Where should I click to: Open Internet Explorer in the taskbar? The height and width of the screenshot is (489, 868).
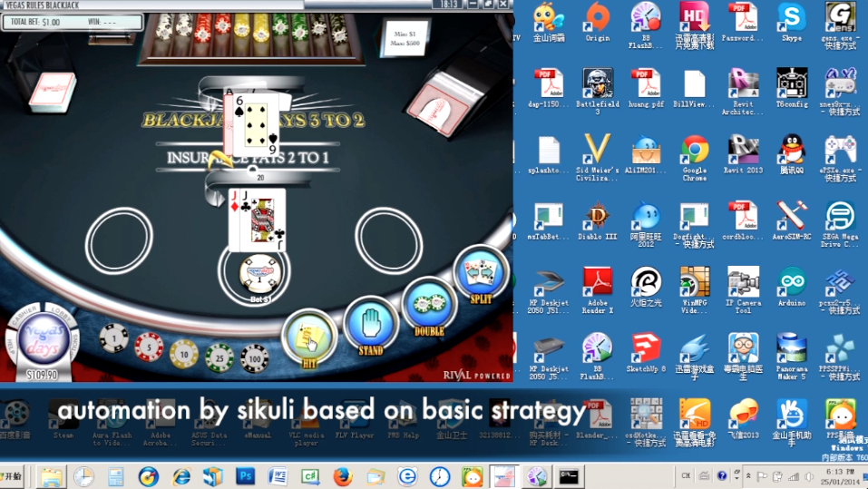point(181,476)
